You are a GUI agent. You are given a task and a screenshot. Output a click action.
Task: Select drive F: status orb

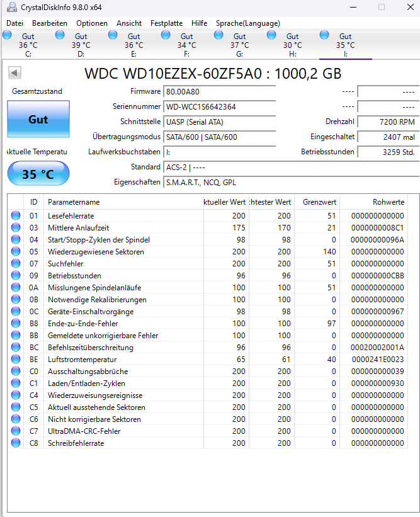(x=166, y=35)
